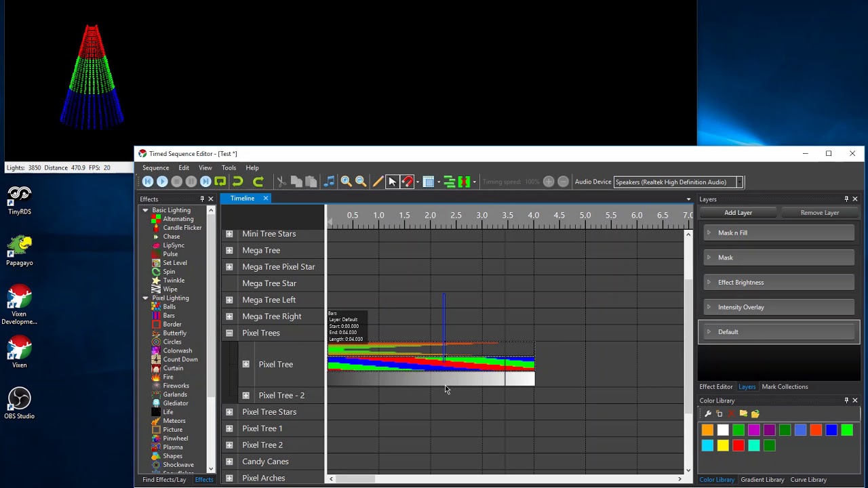Select the Fireworks effect
Image resolution: width=868 pixels, height=488 pixels.
pyautogui.click(x=176, y=386)
